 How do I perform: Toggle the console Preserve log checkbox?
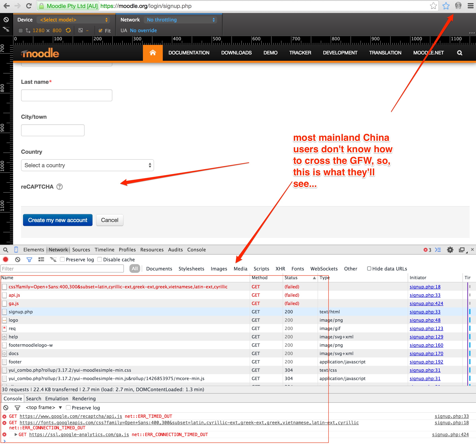[x=68, y=407]
